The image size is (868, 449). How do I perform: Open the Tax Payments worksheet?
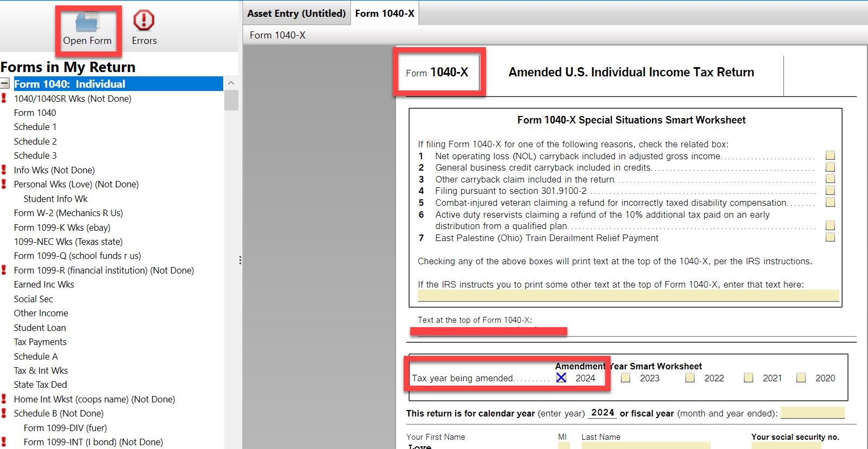click(x=40, y=342)
